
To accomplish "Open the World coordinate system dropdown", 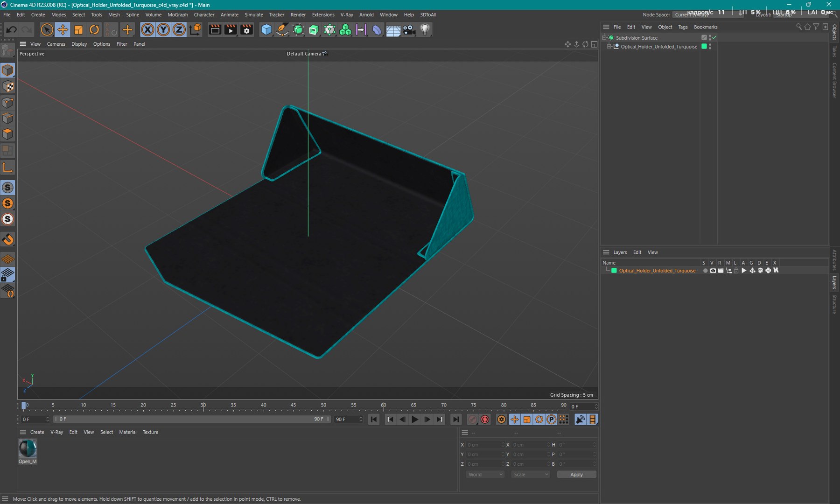I will pos(485,475).
